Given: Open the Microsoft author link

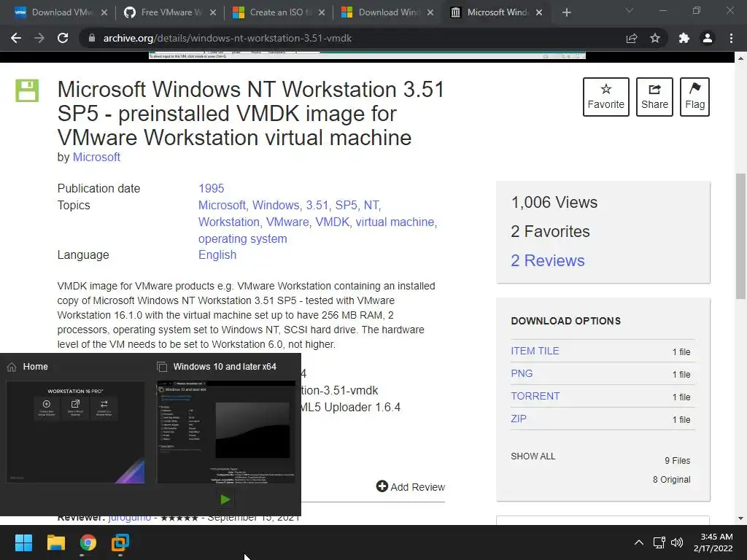Looking at the screenshot, I should tap(96, 157).
